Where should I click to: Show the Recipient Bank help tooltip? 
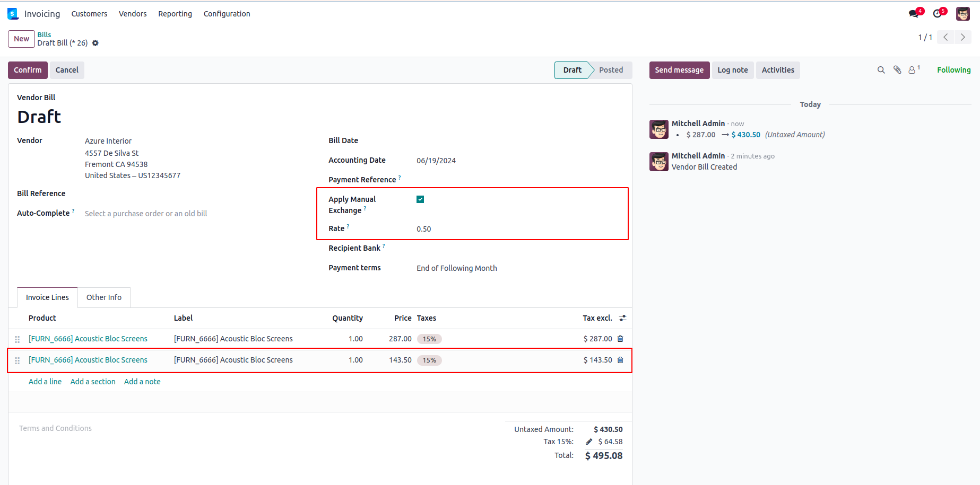384,246
